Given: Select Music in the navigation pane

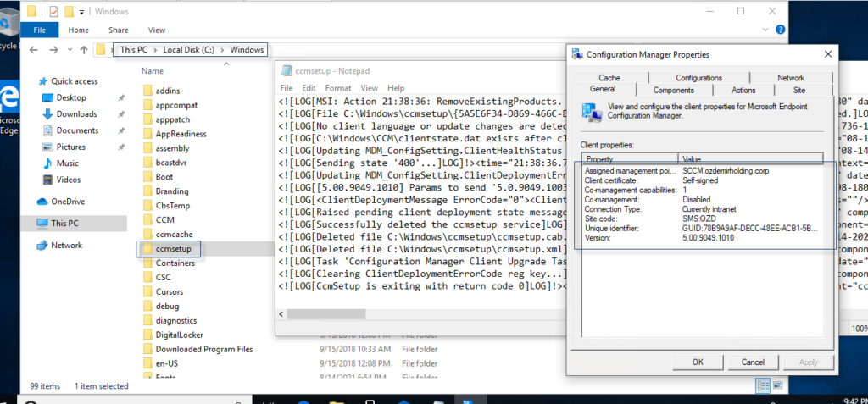Looking at the screenshot, I should pos(68,163).
